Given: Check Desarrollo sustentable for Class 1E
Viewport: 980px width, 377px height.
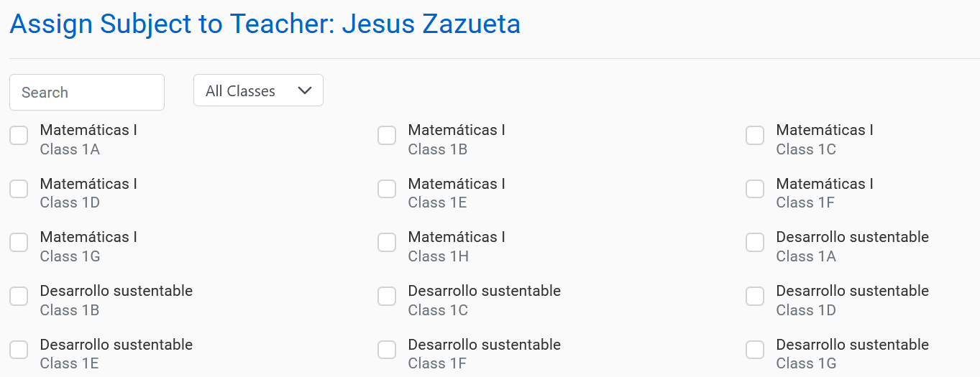Looking at the screenshot, I should click(x=19, y=350).
